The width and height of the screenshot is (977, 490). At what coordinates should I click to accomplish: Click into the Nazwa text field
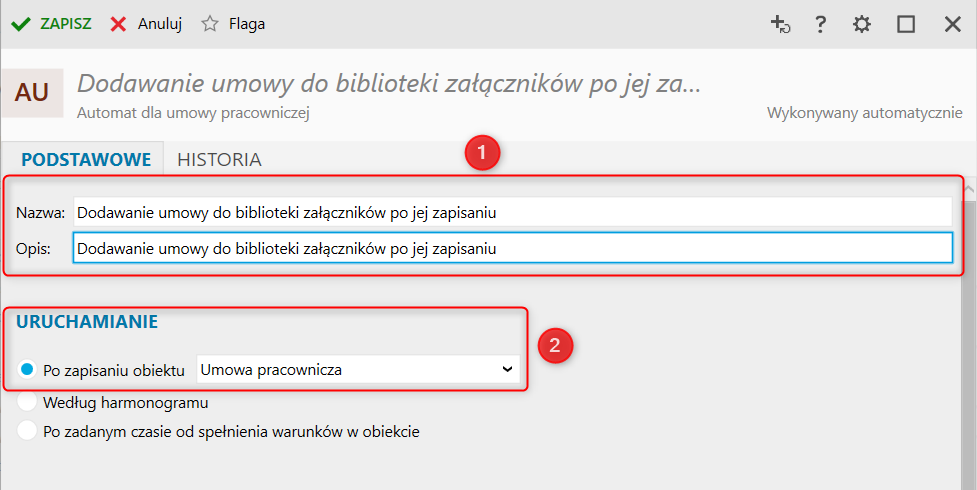(512, 212)
